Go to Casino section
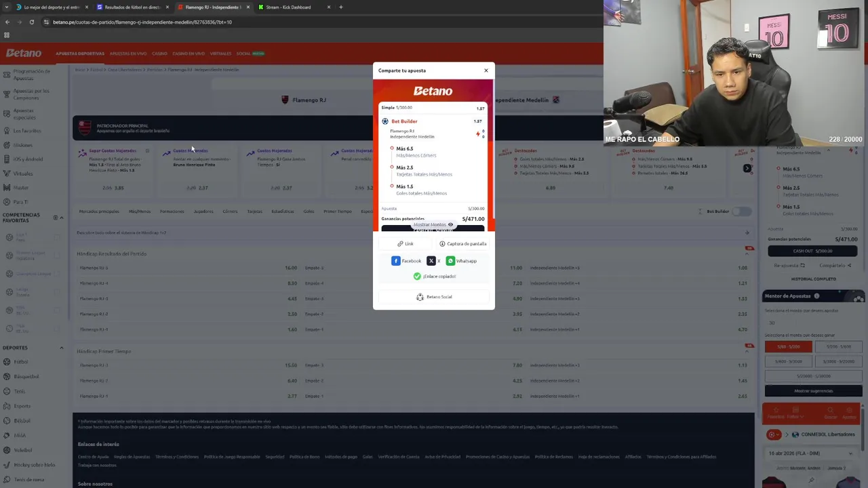Screen dimensions: 868x488 [x=159, y=54]
